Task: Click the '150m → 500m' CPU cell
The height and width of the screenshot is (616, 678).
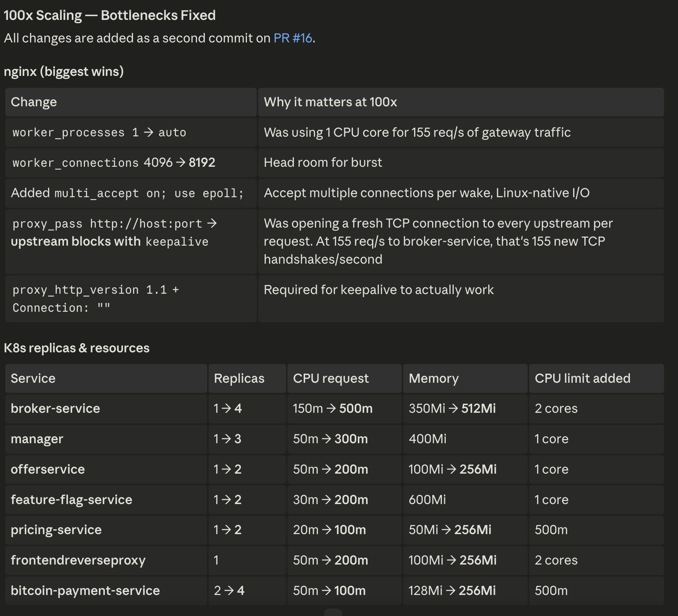Action: (345, 409)
